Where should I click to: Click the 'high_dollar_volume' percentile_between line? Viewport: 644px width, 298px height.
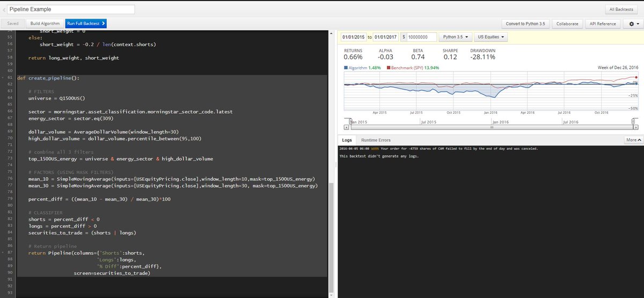pos(114,137)
